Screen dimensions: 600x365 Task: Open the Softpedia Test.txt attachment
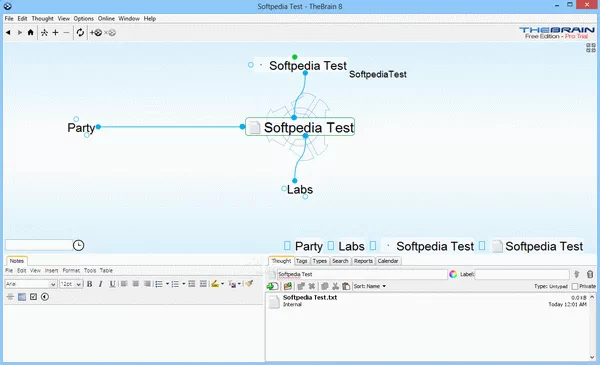pos(310,297)
